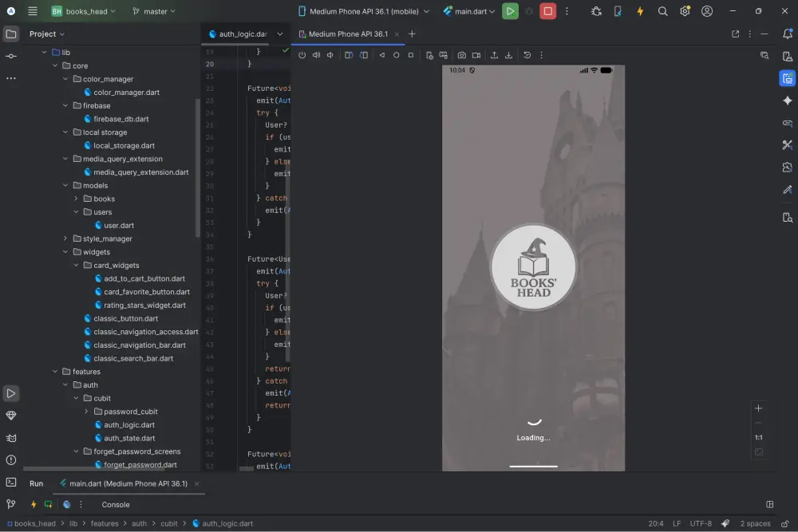798x532 pixels.
Task: Increase emulator volume with the volume up icon
Action: point(317,55)
